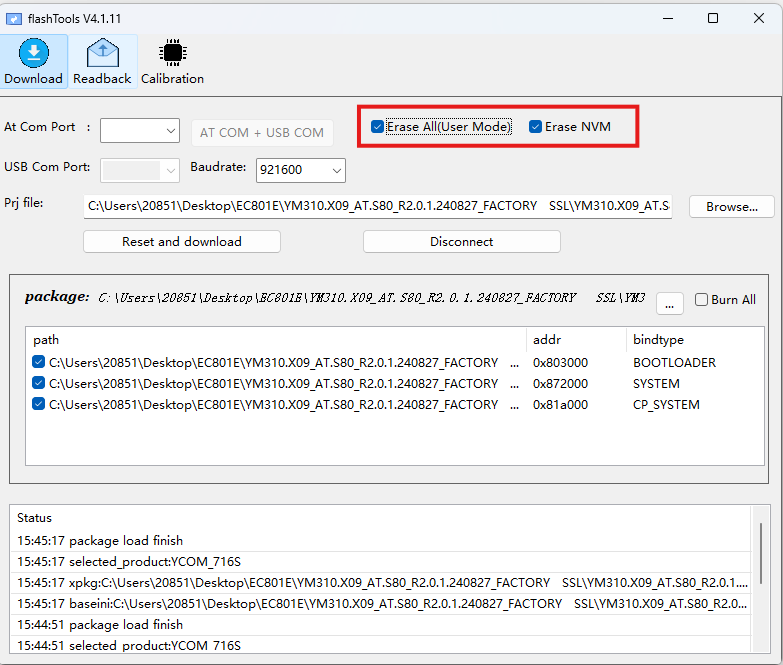This screenshot has height=665, width=783.
Task: Close the flashTools window
Action: click(758, 18)
